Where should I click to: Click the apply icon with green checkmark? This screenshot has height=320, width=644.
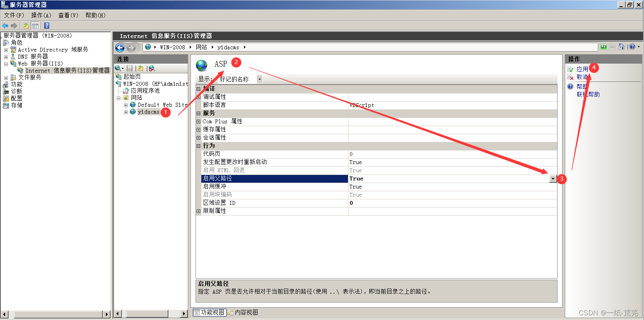(570, 69)
